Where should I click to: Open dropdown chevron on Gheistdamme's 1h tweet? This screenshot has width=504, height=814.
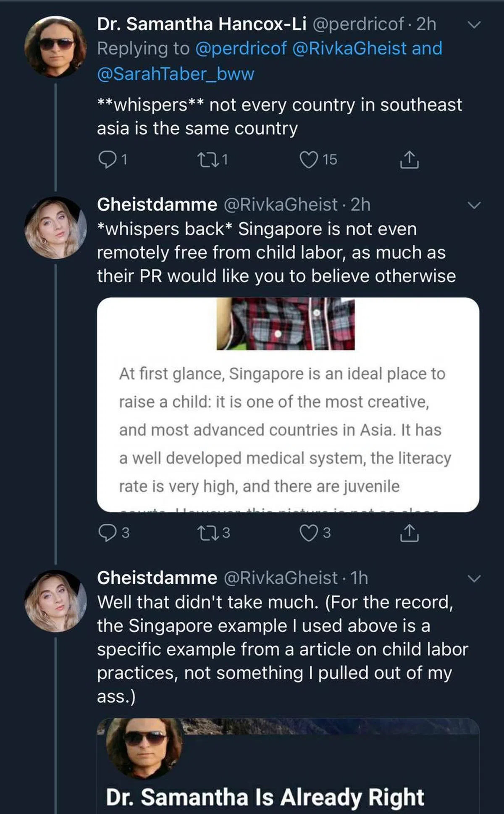[474, 579]
